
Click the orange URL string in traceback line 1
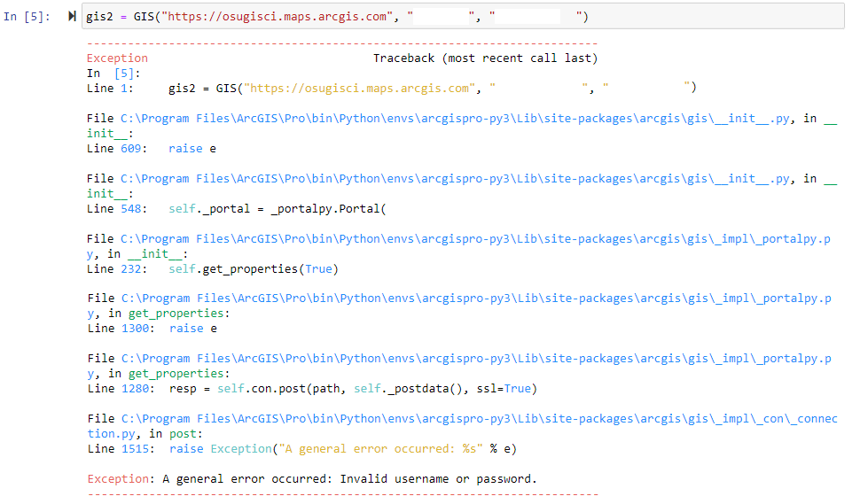pos(359,89)
